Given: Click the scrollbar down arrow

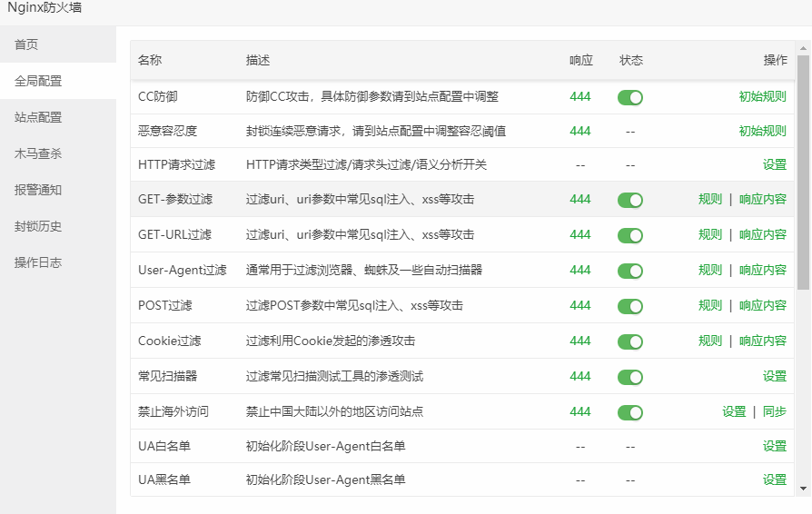Looking at the screenshot, I should (x=803, y=489).
